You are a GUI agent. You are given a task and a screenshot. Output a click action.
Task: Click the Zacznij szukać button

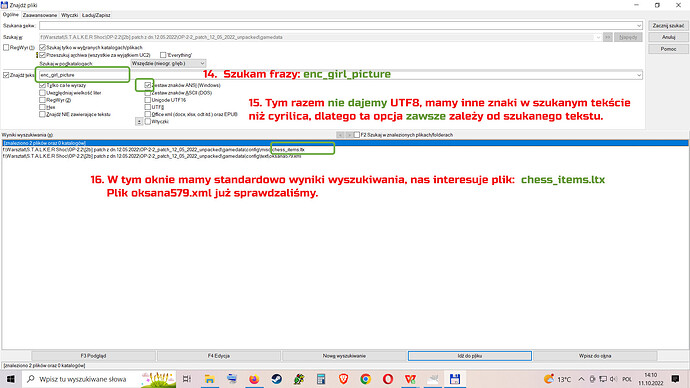click(x=668, y=26)
